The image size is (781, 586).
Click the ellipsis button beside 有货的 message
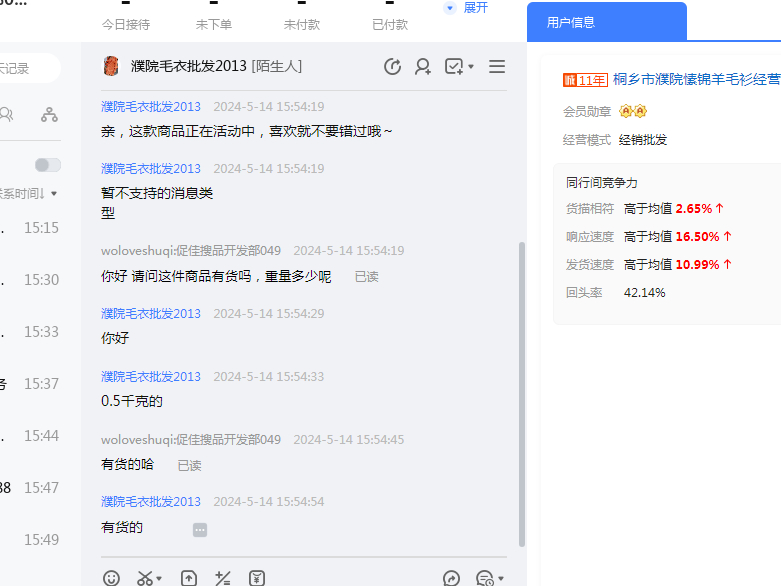[x=200, y=530]
